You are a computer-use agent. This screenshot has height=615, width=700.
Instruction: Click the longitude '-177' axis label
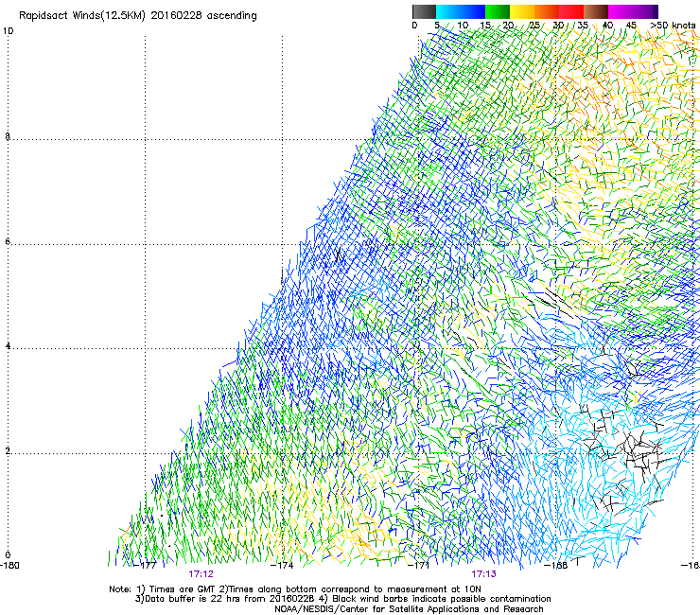pyautogui.click(x=145, y=565)
